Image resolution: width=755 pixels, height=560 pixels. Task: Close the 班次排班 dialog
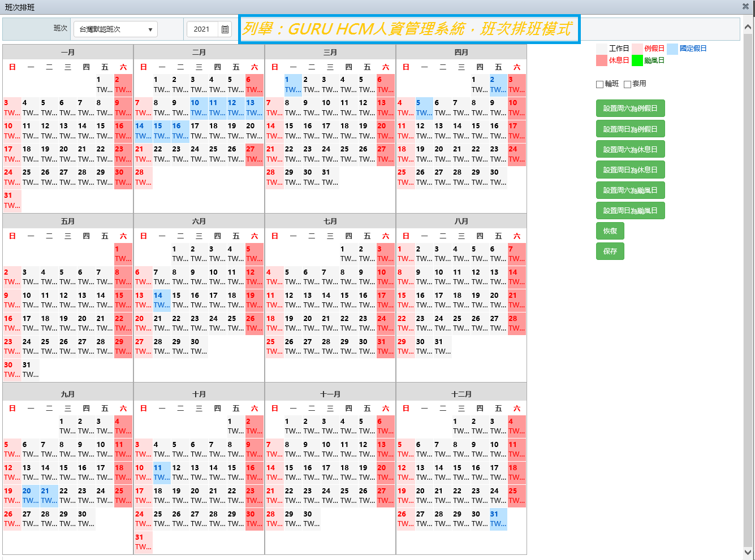click(745, 7)
